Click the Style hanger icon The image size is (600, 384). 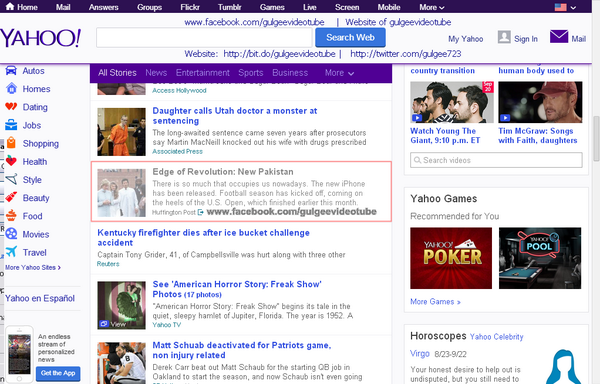11,179
